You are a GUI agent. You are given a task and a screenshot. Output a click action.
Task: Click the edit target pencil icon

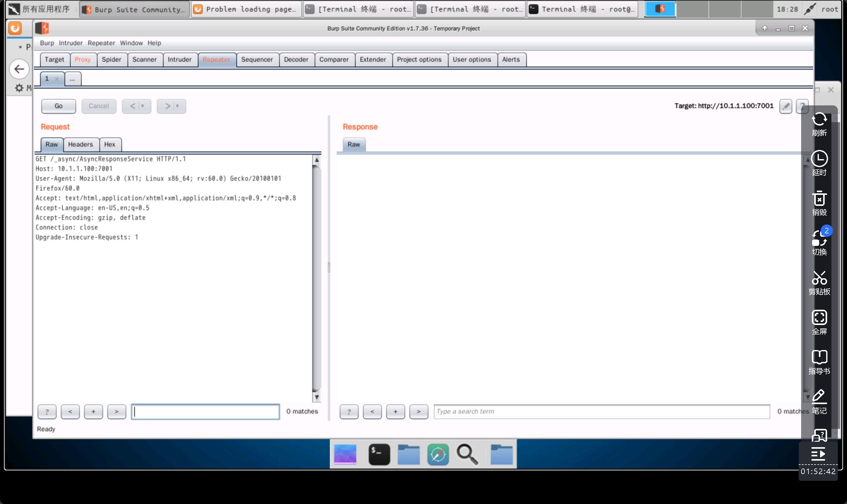click(786, 106)
